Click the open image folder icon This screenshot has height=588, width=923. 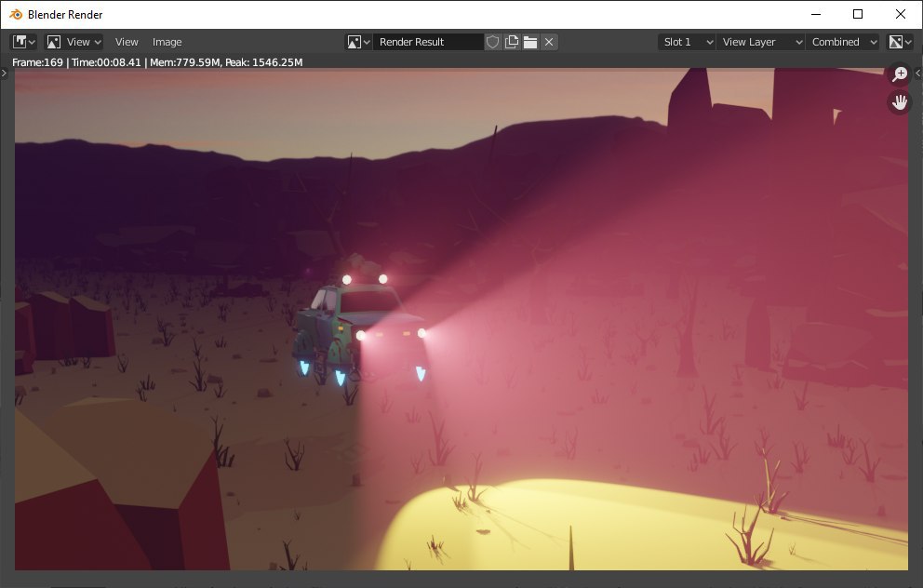coord(530,42)
